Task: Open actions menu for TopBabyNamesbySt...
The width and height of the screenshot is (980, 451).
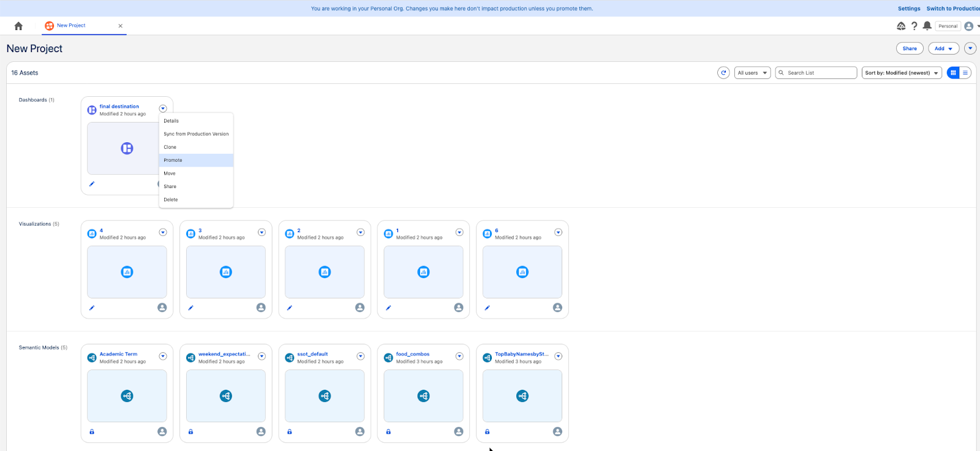Action: pyautogui.click(x=558, y=356)
